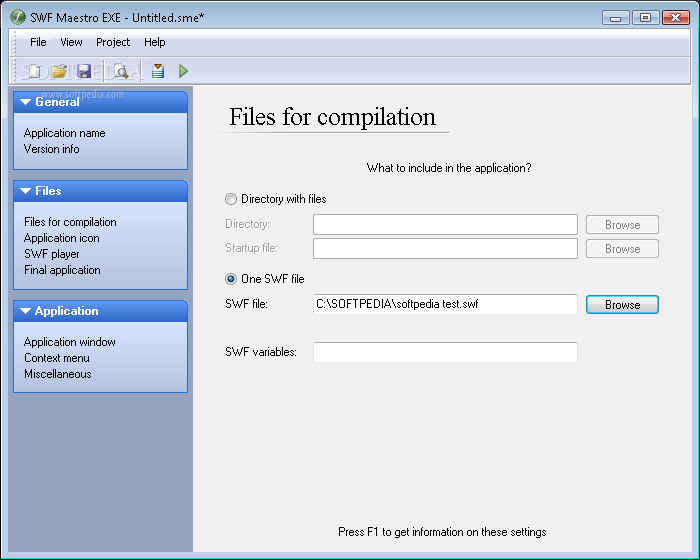Open the File menu
The width and height of the screenshot is (700, 560).
click(x=38, y=42)
